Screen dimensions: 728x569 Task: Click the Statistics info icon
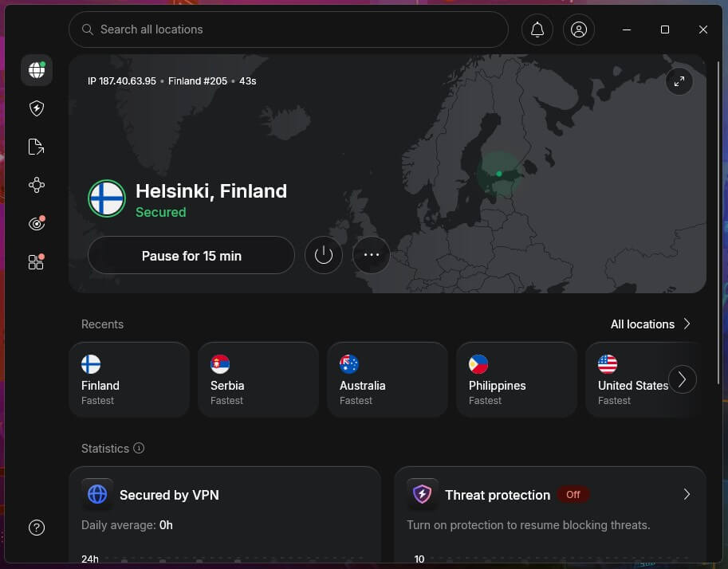139,448
